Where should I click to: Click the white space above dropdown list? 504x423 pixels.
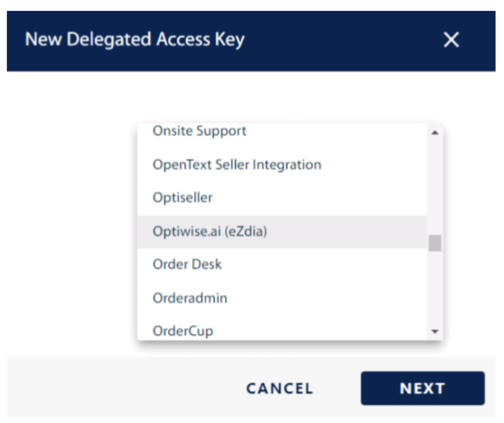[x=285, y=98]
